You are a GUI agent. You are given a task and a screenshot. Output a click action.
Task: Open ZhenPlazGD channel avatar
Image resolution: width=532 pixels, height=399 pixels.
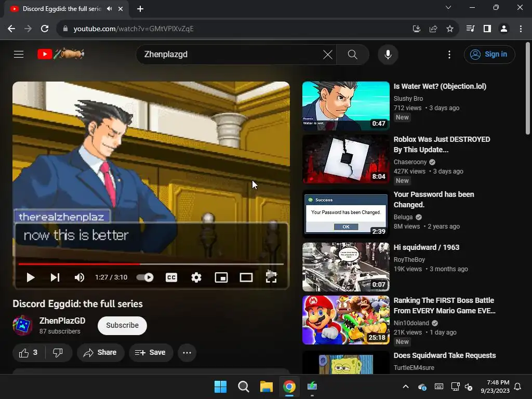tap(23, 325)
